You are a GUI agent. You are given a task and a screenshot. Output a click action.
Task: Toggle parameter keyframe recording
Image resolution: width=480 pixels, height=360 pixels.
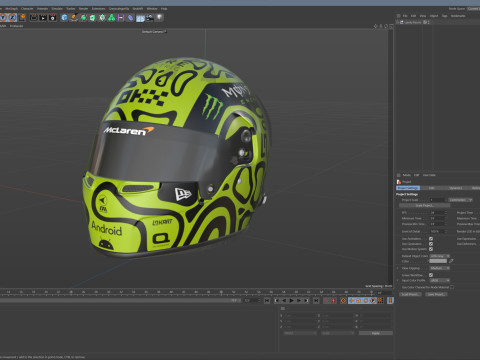point(373,301)
